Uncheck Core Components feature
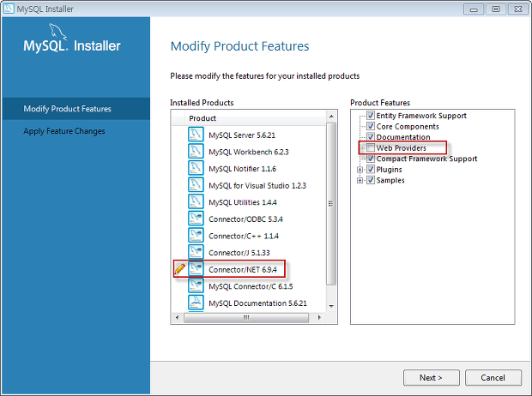Image resolution: width=532 pixels, height=396 pixels. pyautogui.click(x=371, y=127)
